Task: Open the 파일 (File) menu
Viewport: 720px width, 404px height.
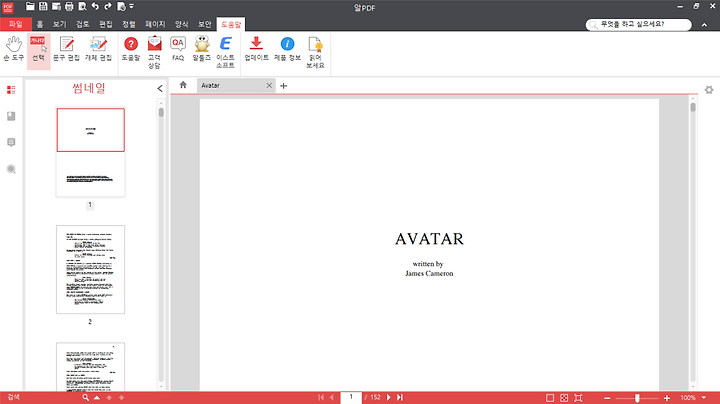Action: 16,24
